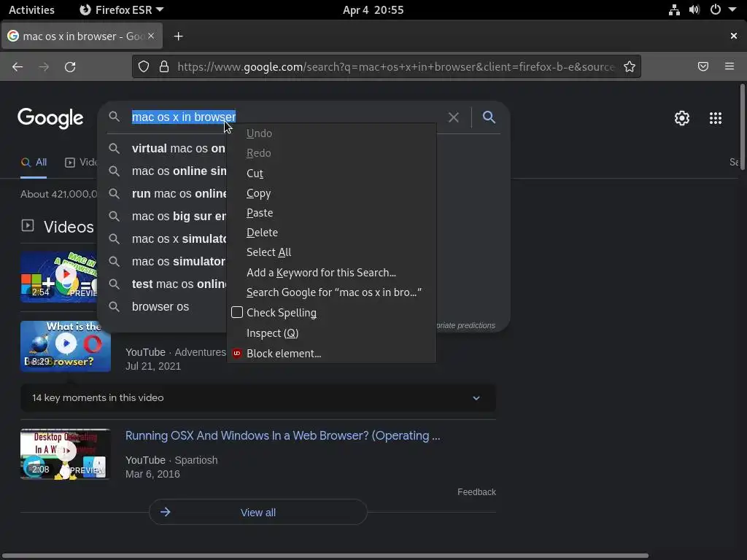The width and height of the screenshot is (747, 560).
Task: Click the Google logo
Action: coord(50,118)
